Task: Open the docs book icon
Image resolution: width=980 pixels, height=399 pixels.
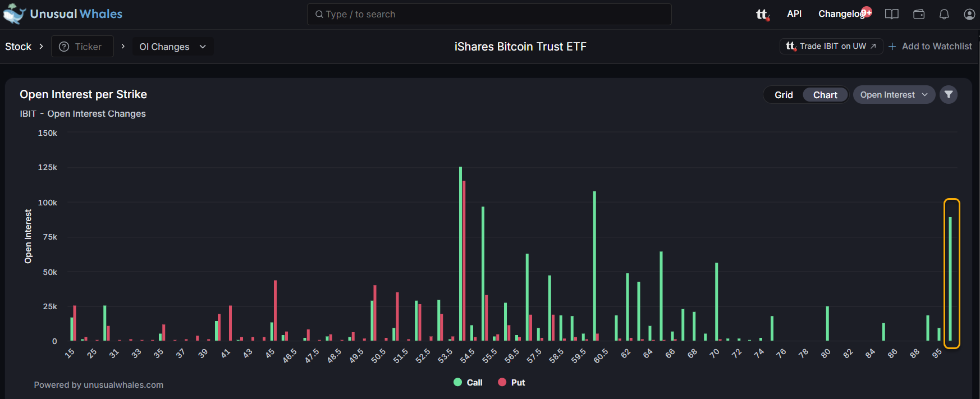Action: (x=892, y=14)
